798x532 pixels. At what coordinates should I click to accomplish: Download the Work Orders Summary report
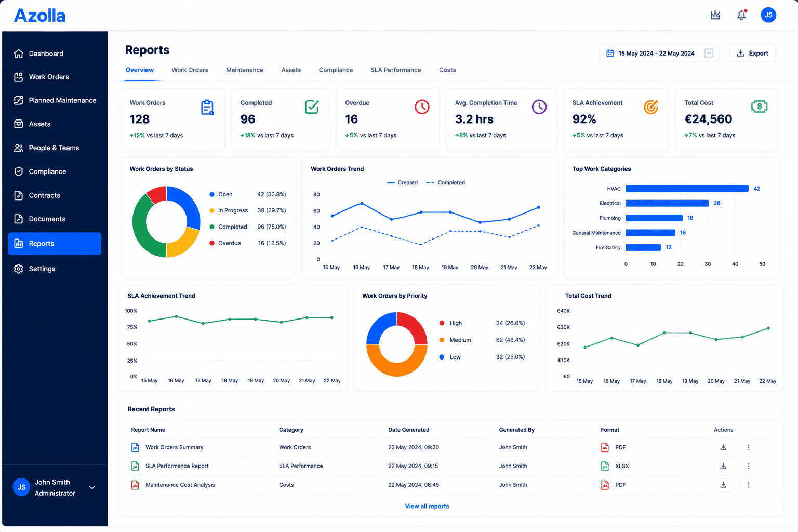tap(723, 447)
